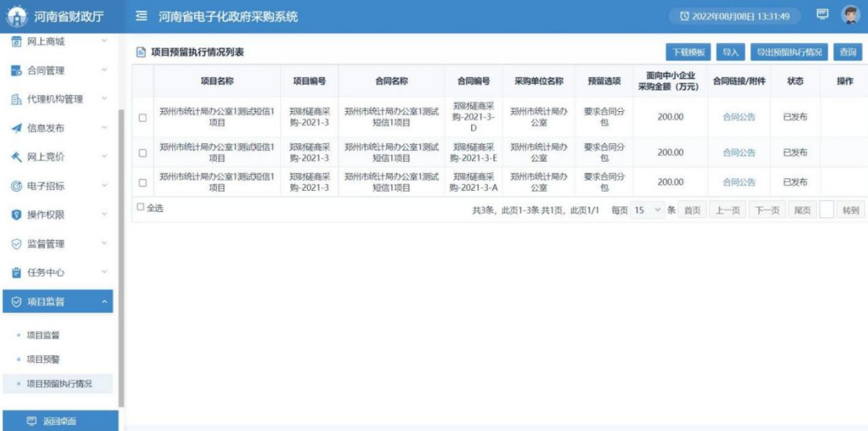Viewport: 868px width, 431px height.
Task: Click the 下载模板 button
Action: pos(688,52)
